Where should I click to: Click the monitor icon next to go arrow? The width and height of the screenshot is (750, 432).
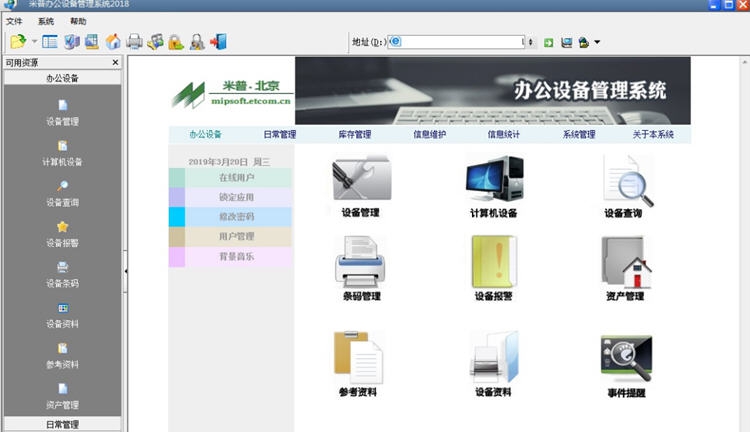[566, 43]
